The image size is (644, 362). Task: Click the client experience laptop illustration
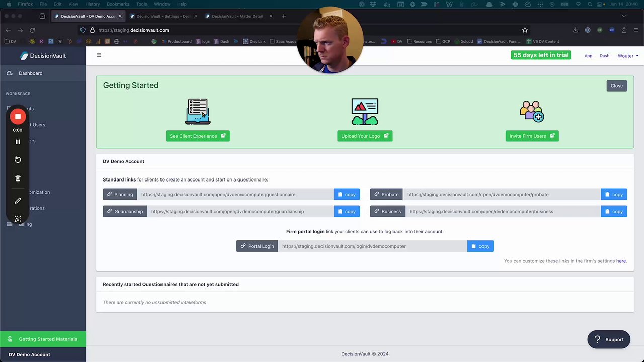198,111
